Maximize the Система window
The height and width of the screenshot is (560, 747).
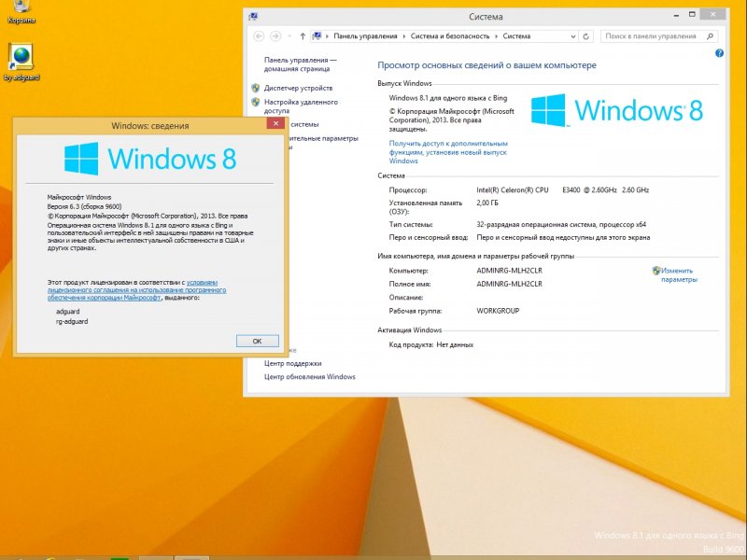pyautogui.click(x=692, y=15)
